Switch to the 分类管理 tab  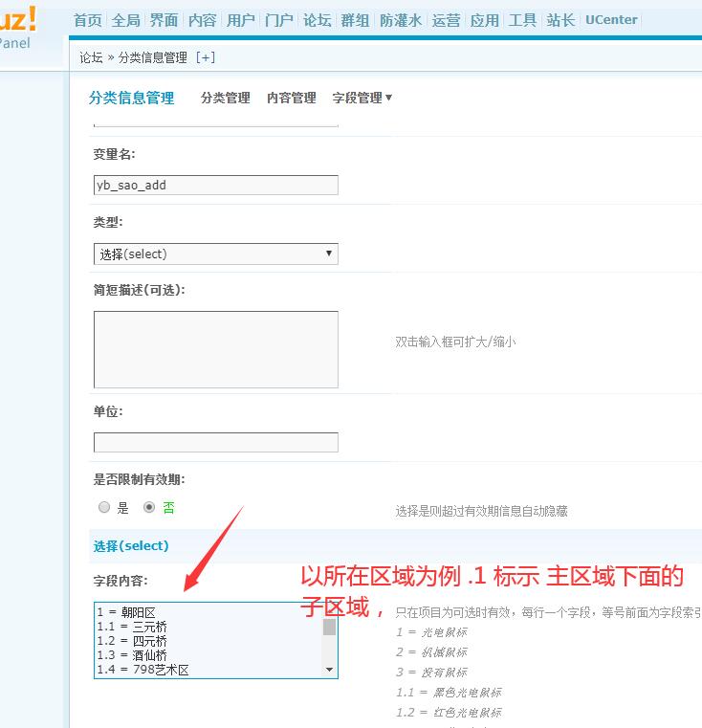226,98
